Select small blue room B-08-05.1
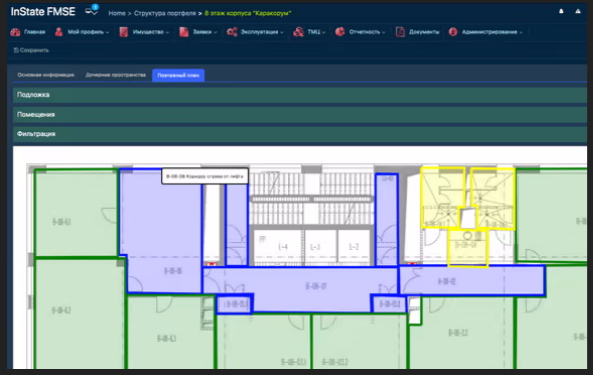 (234, 304)
